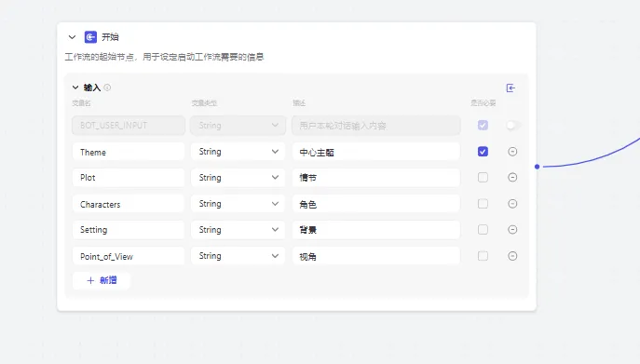Remove the Characters variable row

point(512,204)
